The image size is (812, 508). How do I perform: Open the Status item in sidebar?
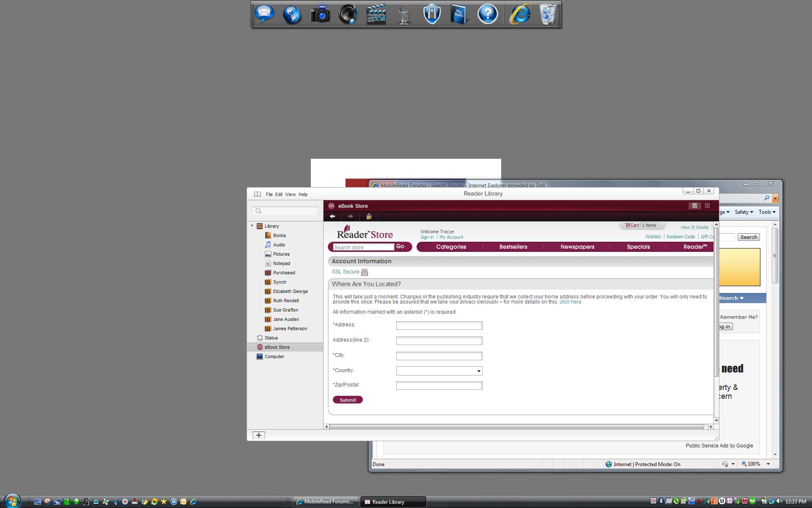271,338
